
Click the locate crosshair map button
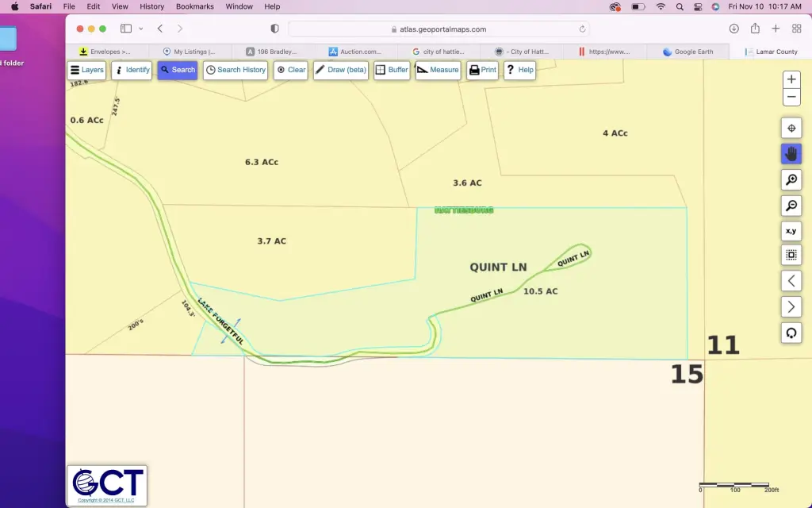pyautogui.click(x=791, y=128)
